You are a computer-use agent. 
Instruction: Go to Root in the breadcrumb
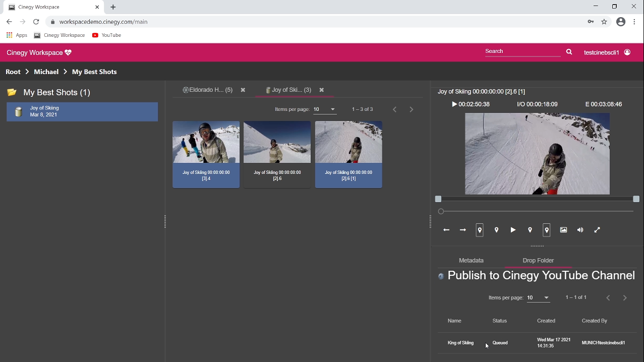(x=13, y=72)
